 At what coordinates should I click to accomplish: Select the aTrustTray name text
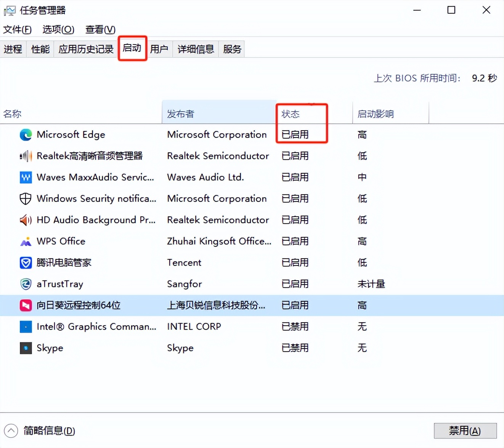(x=60, y=284)
